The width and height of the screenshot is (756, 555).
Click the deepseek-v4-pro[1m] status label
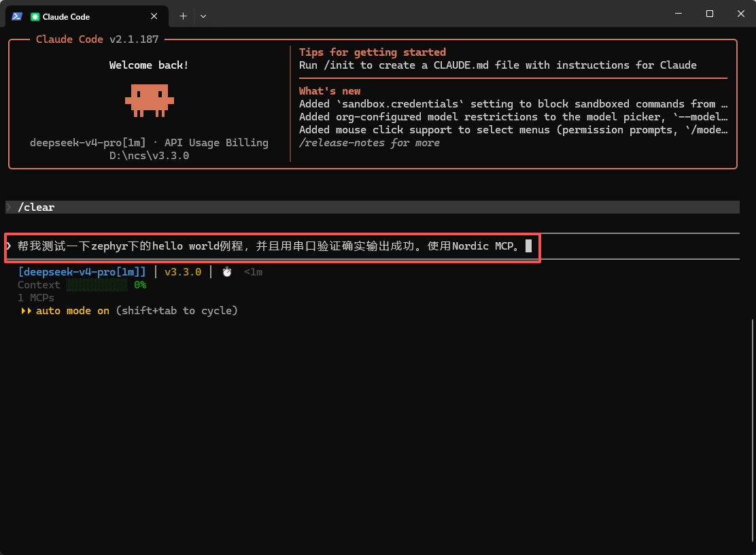tap(82, 272)
